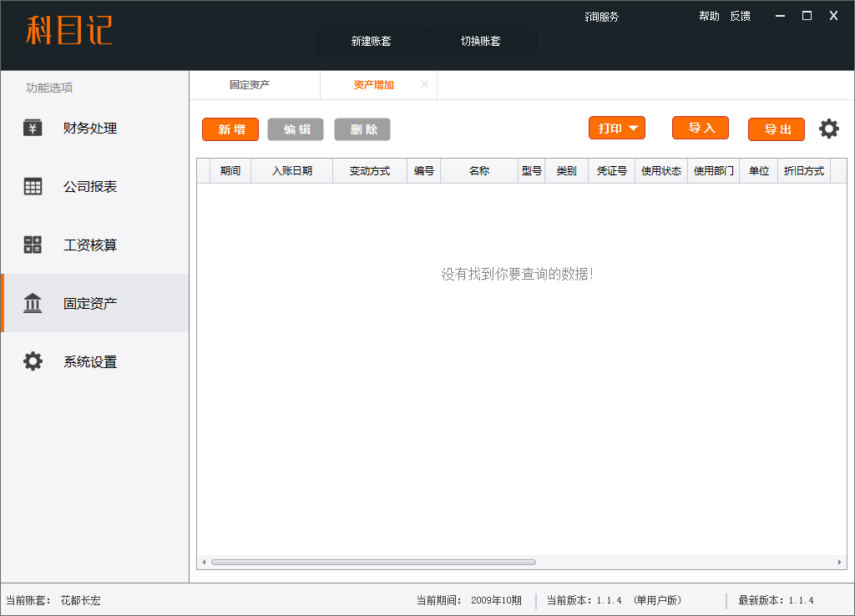Image resolution: width=855 pixels, height=616 pixels.
Task: Click the 工资核算 calculator icon
Action: (x=33, y=245)
